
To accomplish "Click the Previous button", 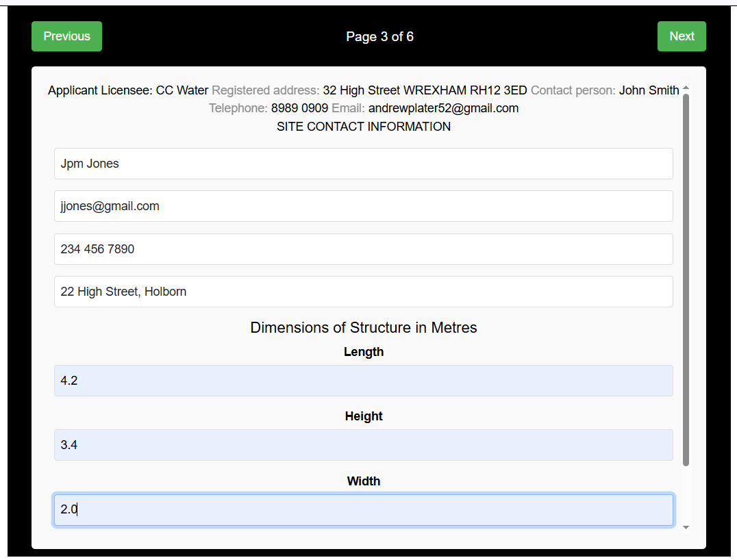I will pos(66,36).
